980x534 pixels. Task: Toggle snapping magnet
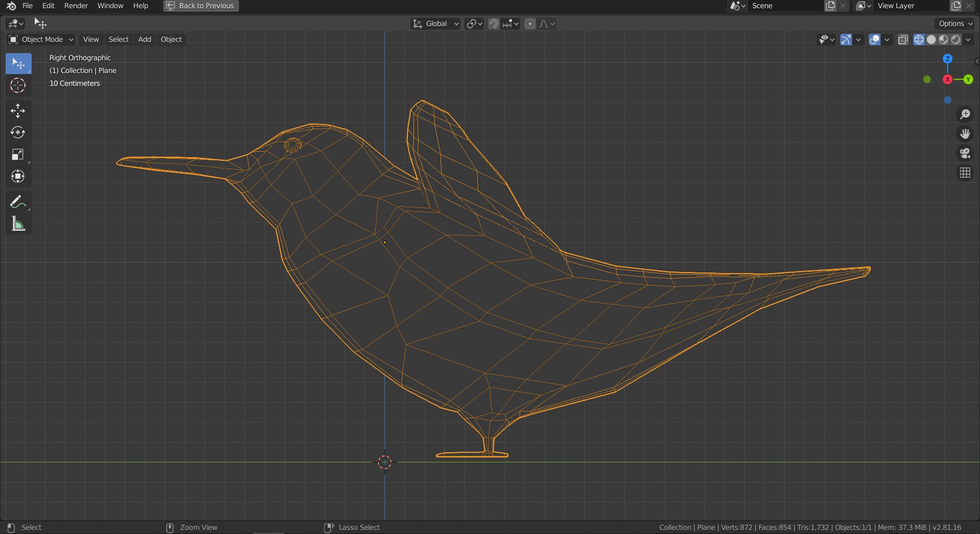(x=494, y=23)
